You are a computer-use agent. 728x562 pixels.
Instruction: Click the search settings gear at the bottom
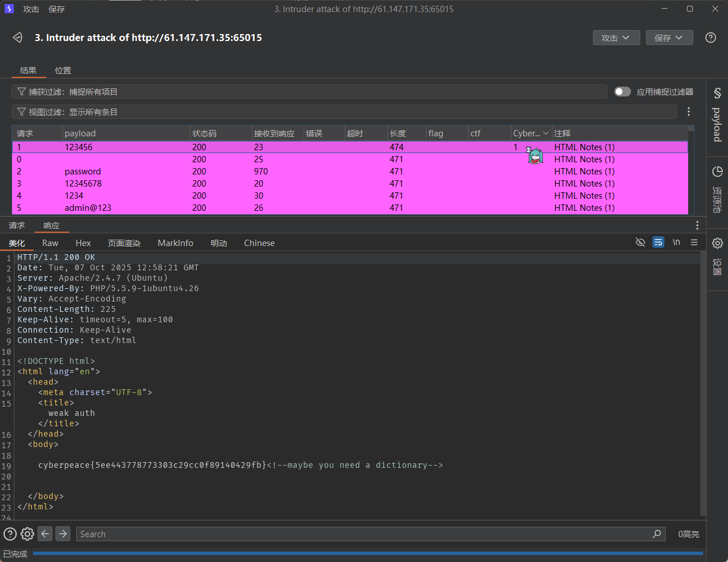pos(27,534)
